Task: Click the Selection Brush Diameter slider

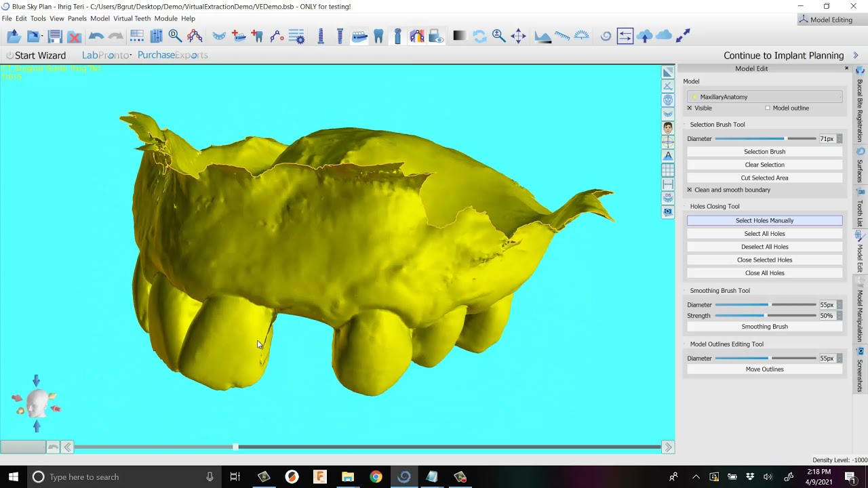Action: (x=766, y=139)
